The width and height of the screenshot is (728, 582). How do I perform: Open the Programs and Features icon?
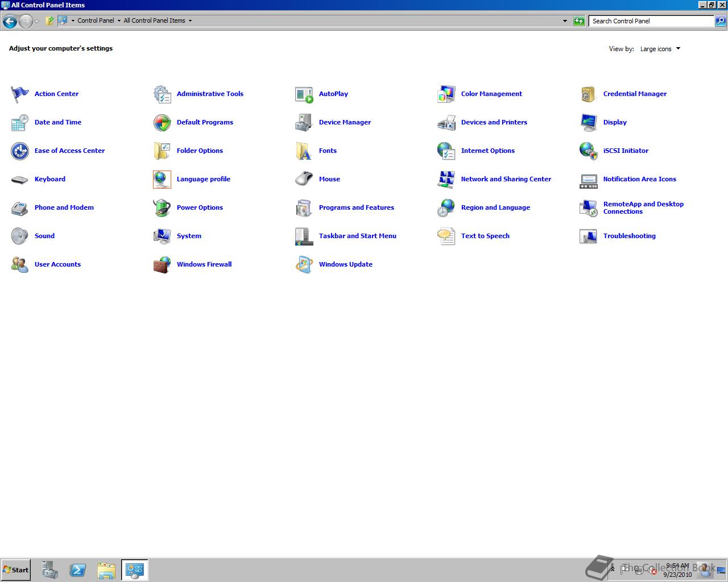click(x=304, y=208)
